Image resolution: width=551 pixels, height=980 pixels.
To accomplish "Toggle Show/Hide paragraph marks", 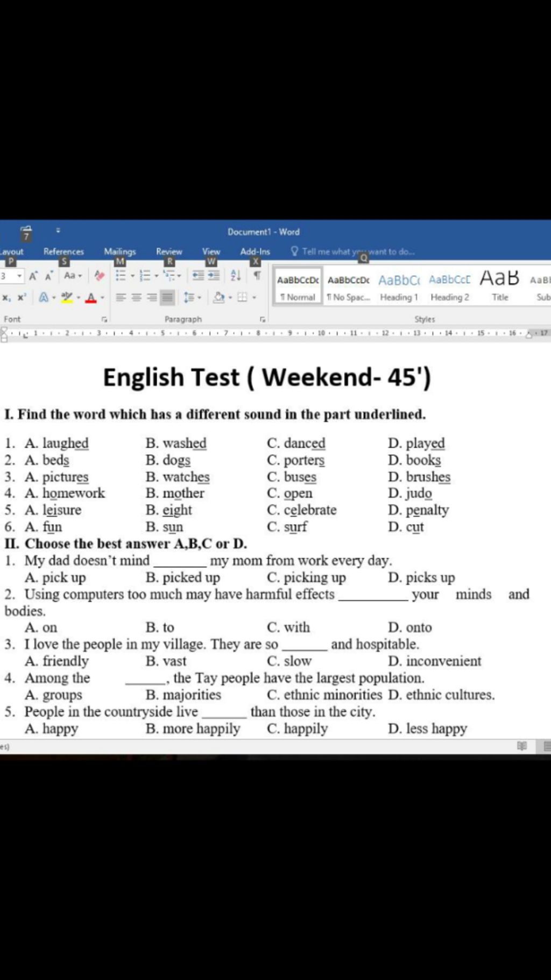I will (x=257, y=276).
